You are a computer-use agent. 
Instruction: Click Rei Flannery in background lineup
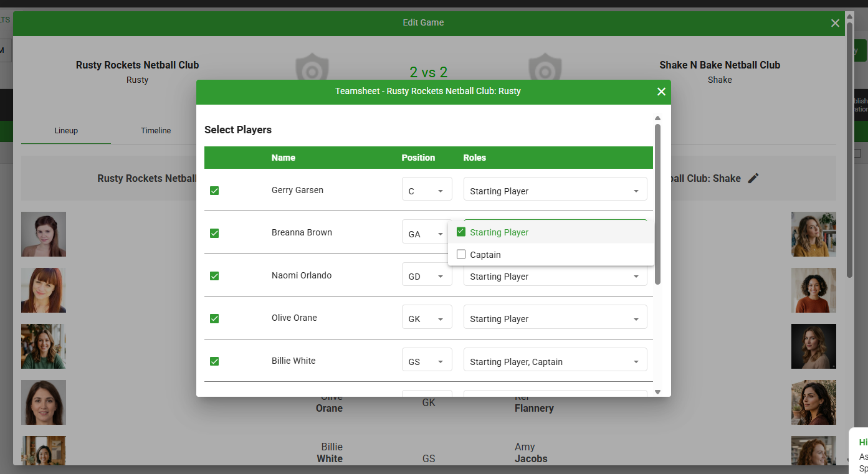(x=534, y=403)
